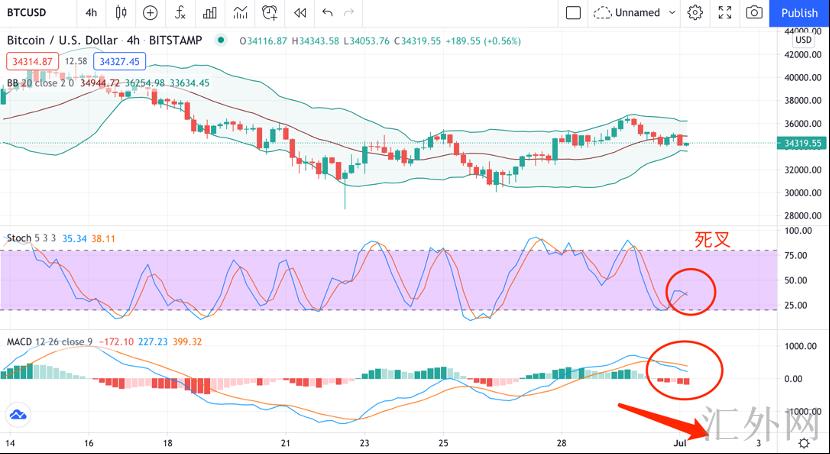Start bar replay mode
This screenshot has width=830, height=454.
pos(300,13)
